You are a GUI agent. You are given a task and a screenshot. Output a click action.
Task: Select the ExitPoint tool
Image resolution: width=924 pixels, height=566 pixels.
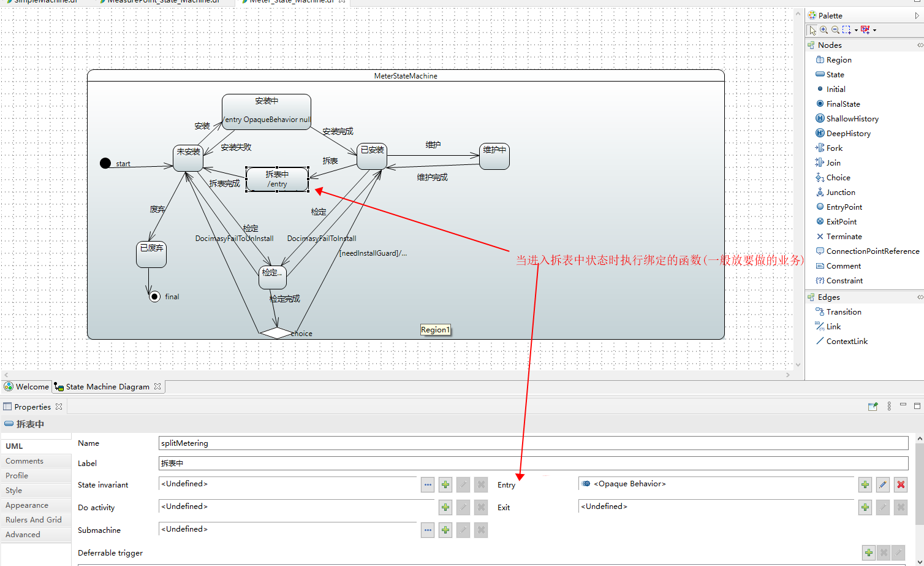click(836, 221)
